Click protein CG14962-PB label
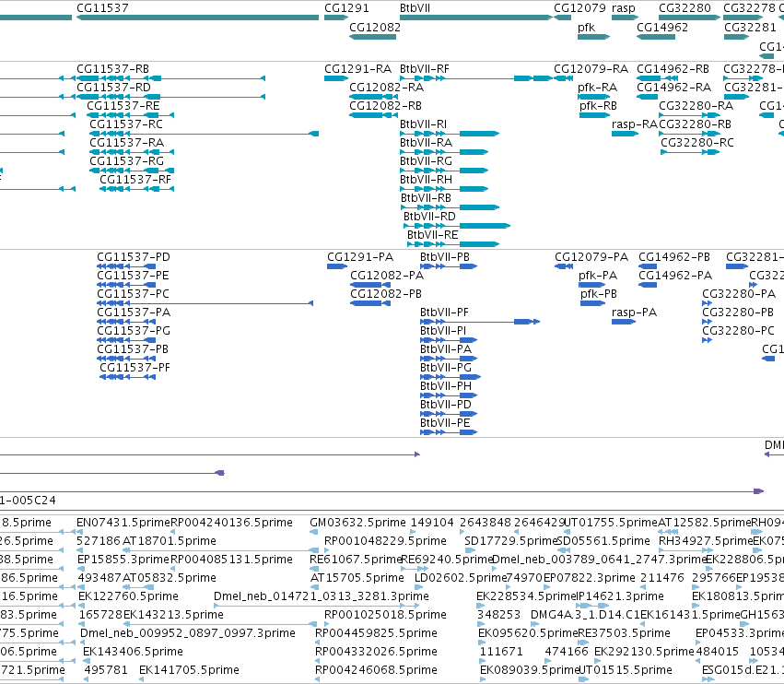The height and width of the screenshot is (684, 784). [674, 257]
